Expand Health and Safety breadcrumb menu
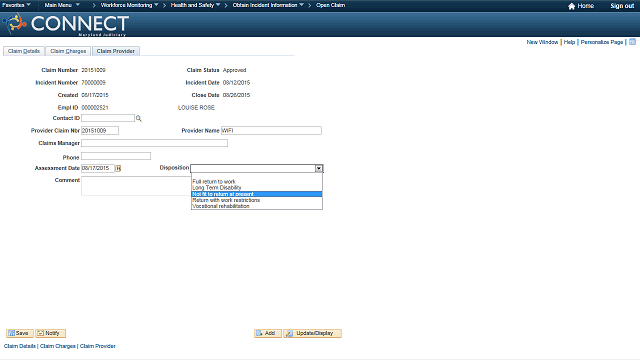 coord(195,5)
